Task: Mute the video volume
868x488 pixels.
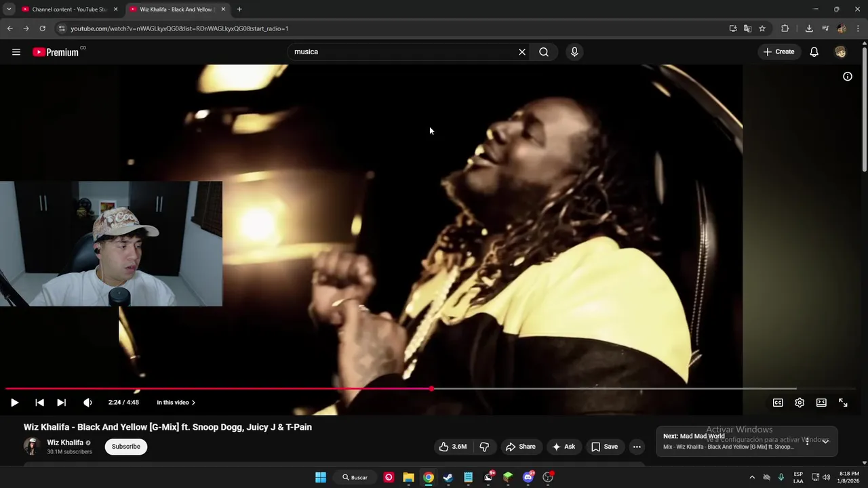Action: pos(87,403)
